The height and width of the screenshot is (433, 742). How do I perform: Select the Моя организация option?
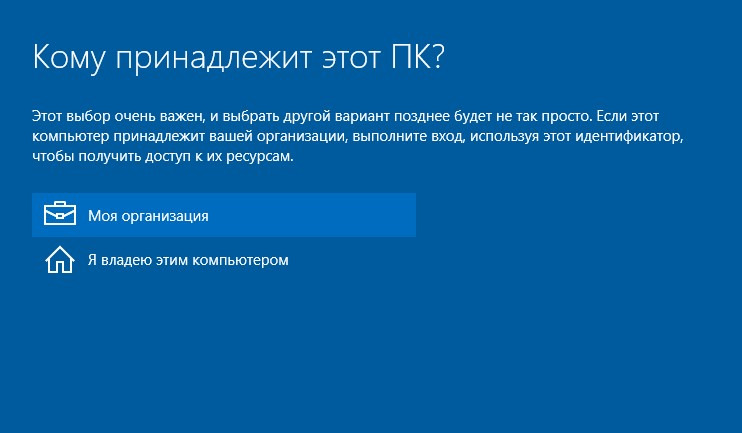point(223,215)
